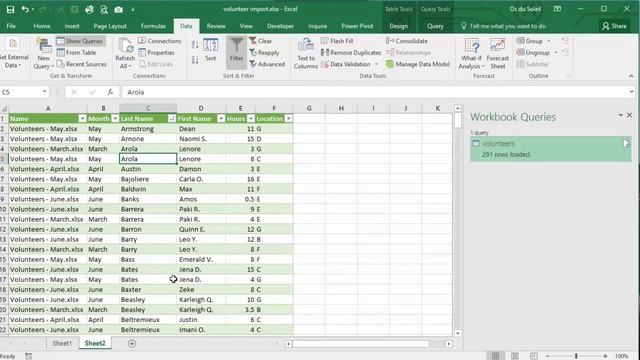Open What-If Analysis menu
This screenshot has height=360, width=640.
471,53
